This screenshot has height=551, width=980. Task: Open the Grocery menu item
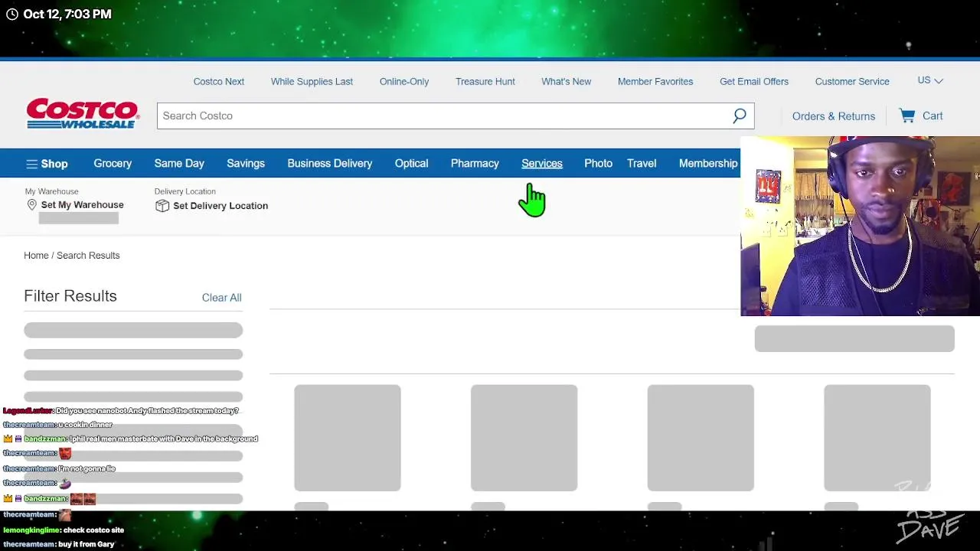point(113,163)
